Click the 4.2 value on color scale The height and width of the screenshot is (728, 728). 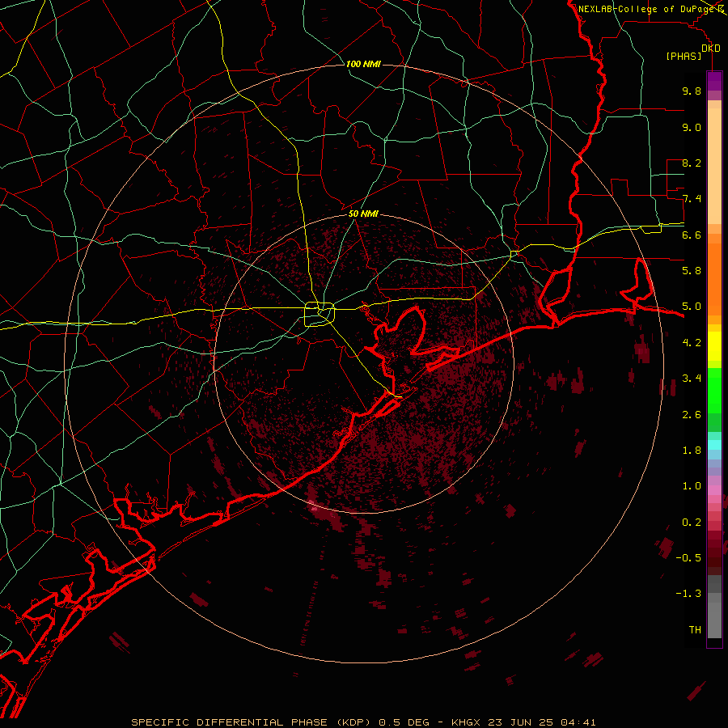692,343
